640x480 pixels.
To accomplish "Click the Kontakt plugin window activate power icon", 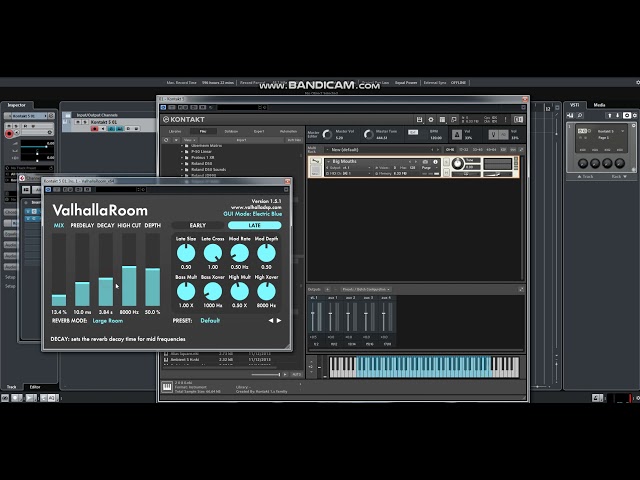I will 163,107.
